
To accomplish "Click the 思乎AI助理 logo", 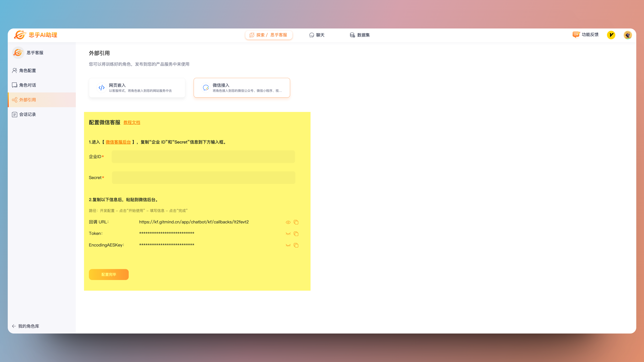I will 36,35.
